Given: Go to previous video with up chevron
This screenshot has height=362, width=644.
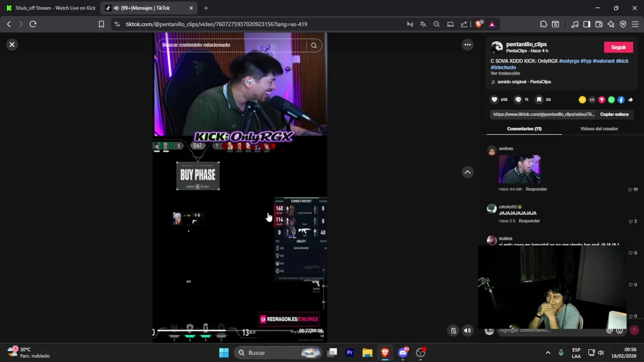Looking at the screenshot, I should tap(467, 172).
